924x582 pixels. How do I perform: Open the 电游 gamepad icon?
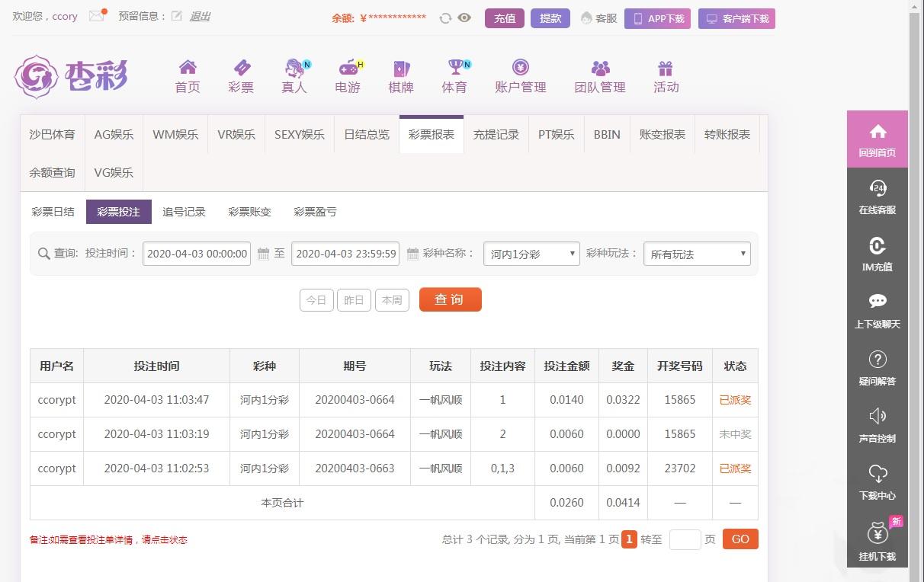click(348, 68)
